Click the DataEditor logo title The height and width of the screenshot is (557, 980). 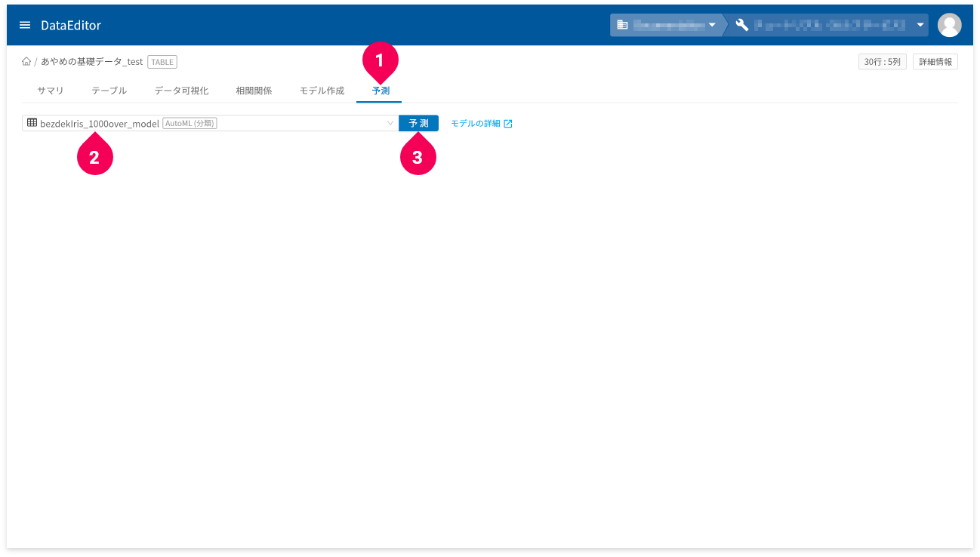pos(71,25)
